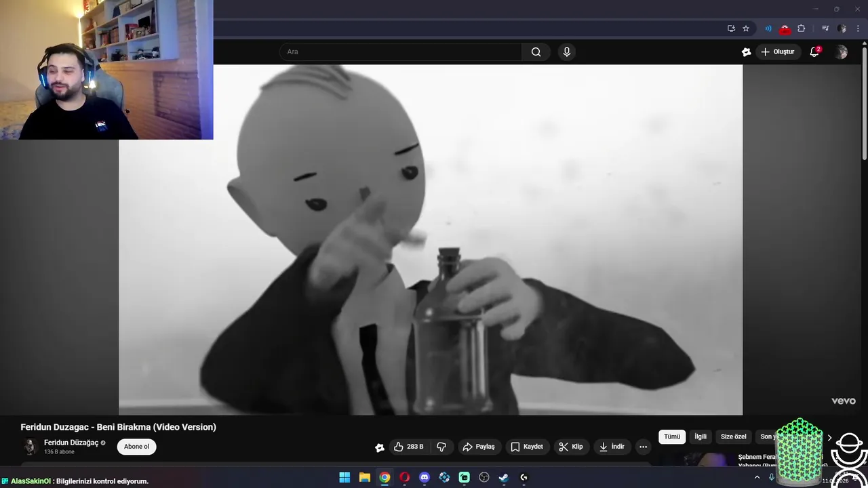
Task: Open the Feridun Düzağaç channel name link
Action: [x=71, y=443]
